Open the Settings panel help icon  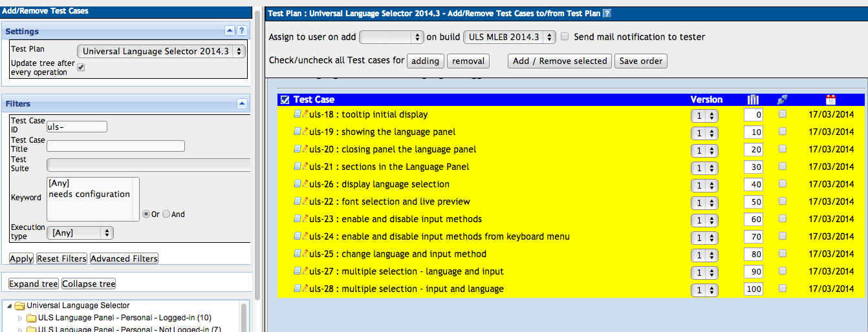[241, 31]
